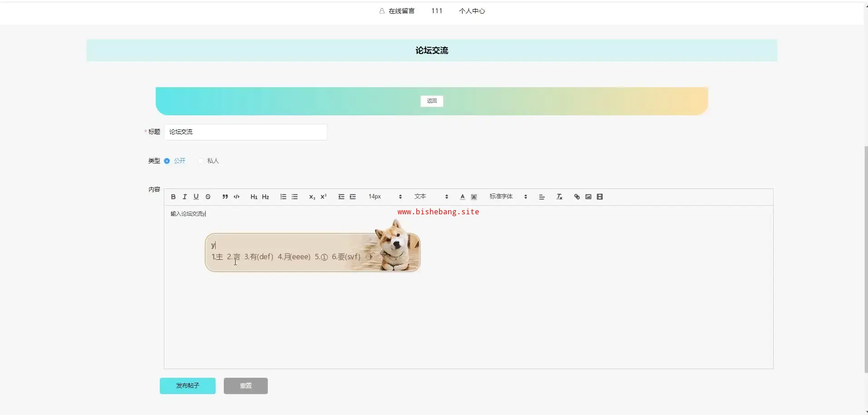The width and height of the screenshot is (868, 415).
Task: Insert a video into the post
Action: (600, 197)
